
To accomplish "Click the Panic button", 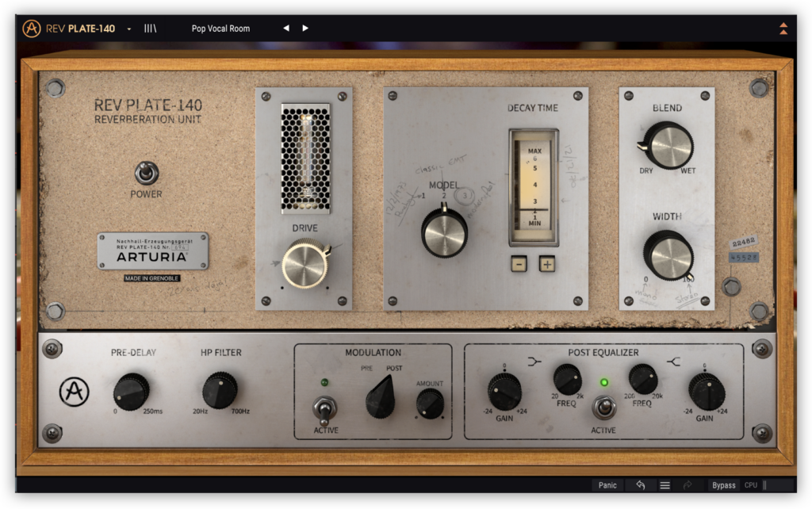I will pos(607,485).
